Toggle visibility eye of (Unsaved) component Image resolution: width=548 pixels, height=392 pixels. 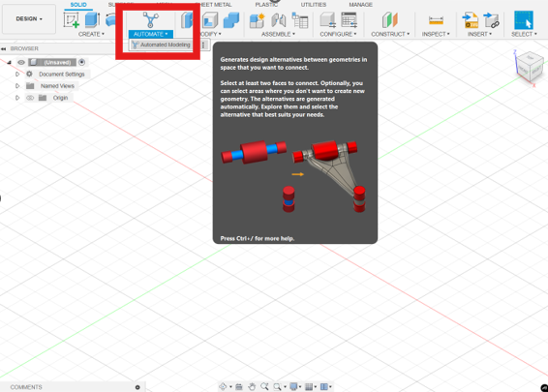click(21, 62)
